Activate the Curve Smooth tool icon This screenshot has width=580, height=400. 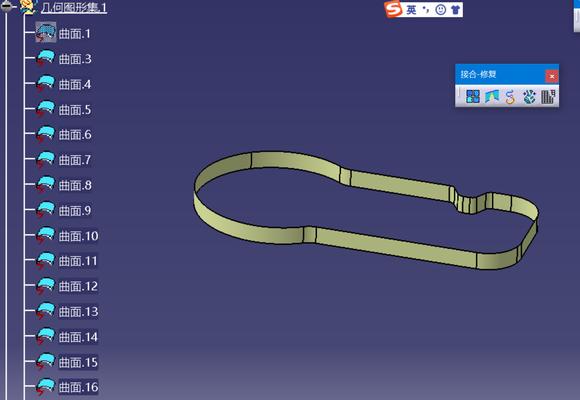point(510,97)
